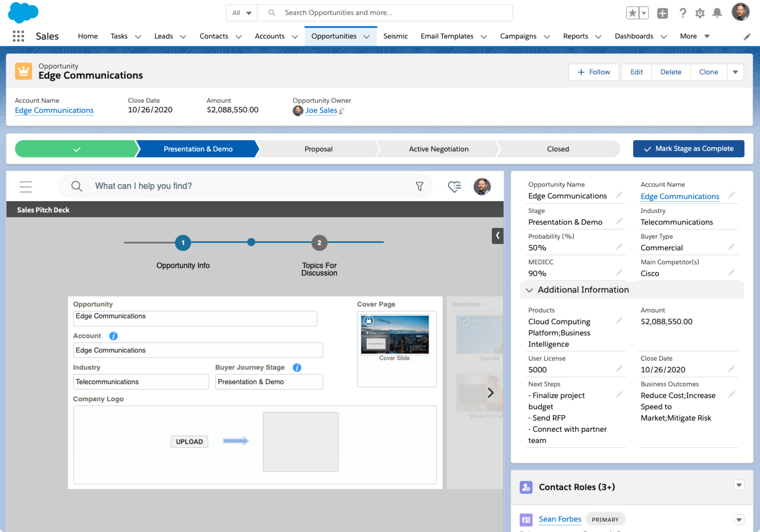Click the filter icon beside Seismic search bar
The image size is (760, 532).
coord(419,186)
